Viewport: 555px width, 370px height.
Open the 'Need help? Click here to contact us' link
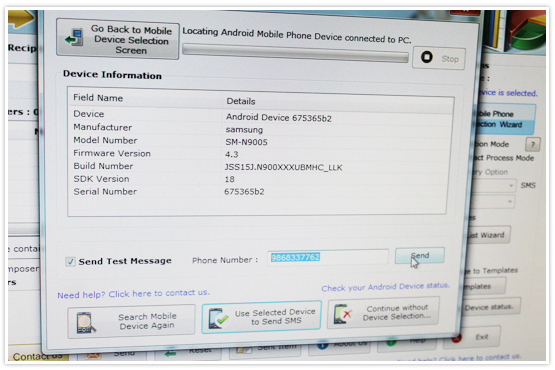133,294
